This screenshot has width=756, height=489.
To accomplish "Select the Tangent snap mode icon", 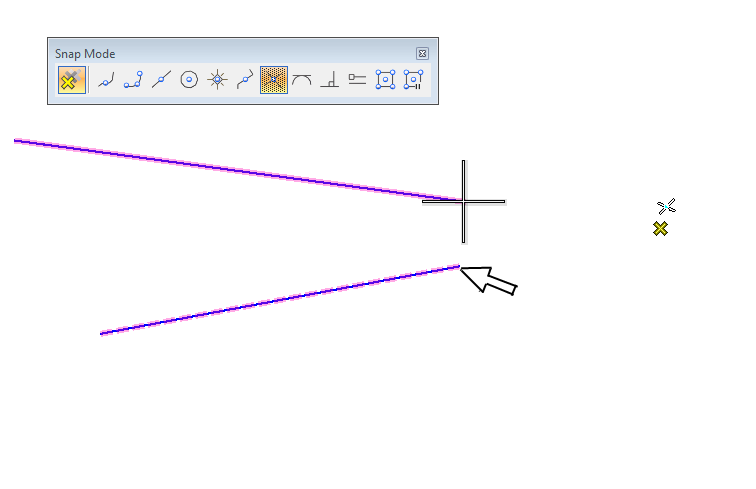I will pyautogui.click(x=302, y=80).
